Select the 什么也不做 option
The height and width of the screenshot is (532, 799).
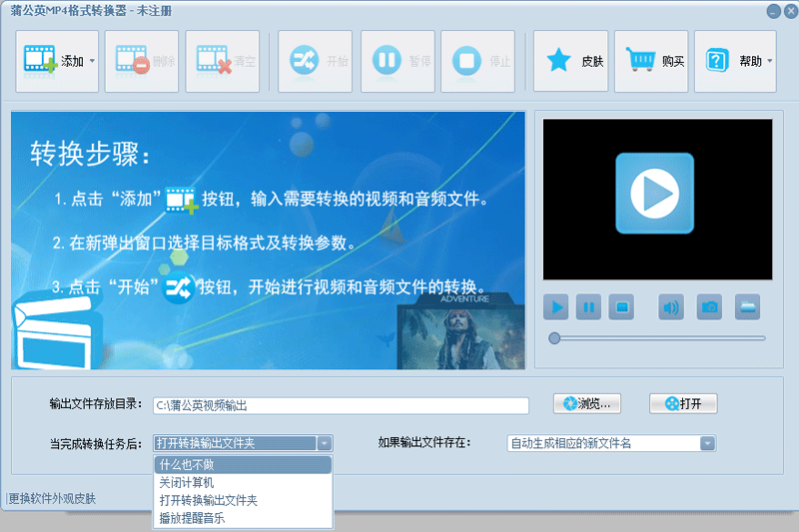(243, 465)
